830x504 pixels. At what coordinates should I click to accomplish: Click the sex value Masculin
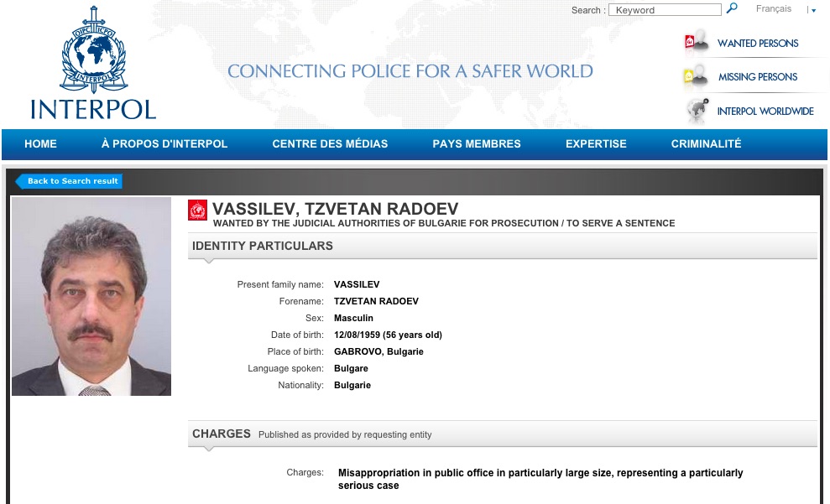point(353,319)
